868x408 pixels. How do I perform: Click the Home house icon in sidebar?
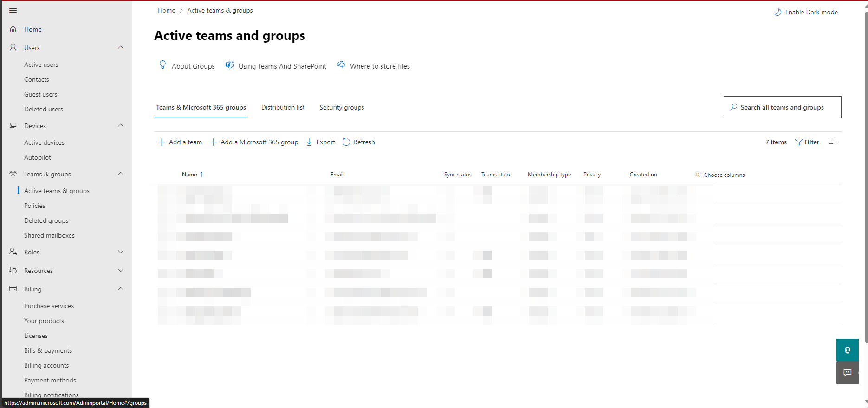(13, 29)
